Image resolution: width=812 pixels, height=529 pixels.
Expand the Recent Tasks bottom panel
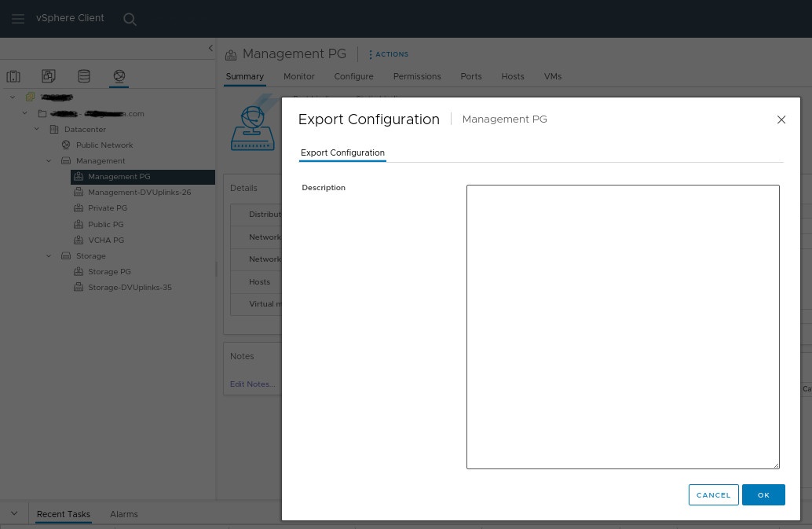point(14,513)
